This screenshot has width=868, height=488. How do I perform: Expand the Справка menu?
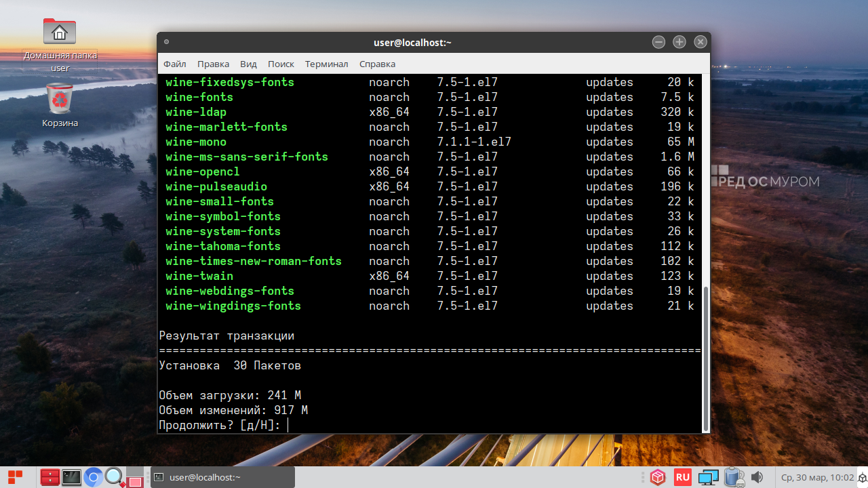tap(377, 64)
